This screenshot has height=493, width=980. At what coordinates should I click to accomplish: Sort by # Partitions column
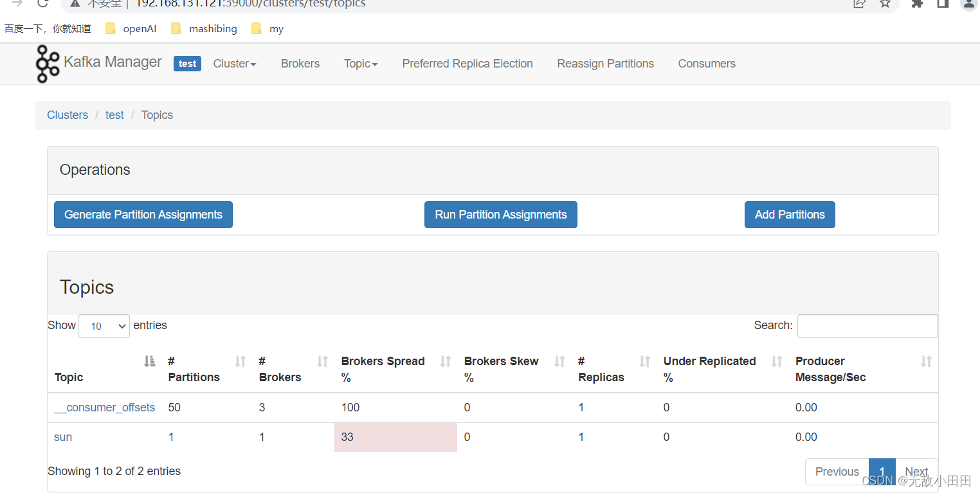(240, 361)
